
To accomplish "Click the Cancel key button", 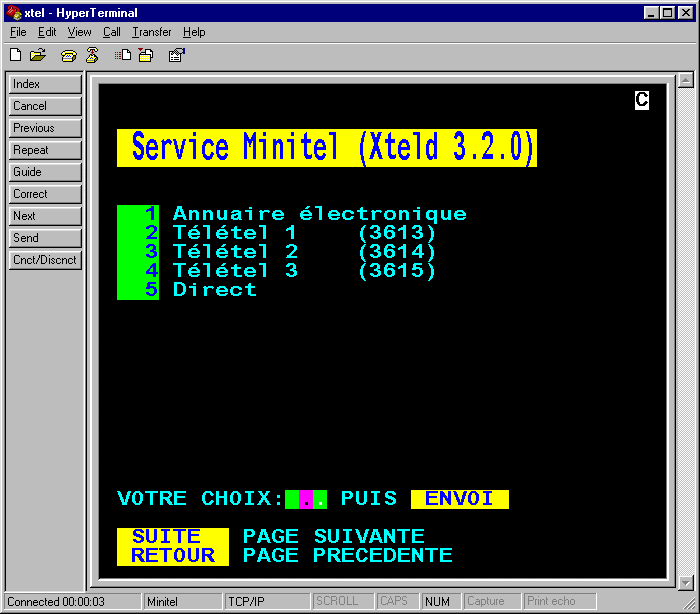I will [45, 106].
